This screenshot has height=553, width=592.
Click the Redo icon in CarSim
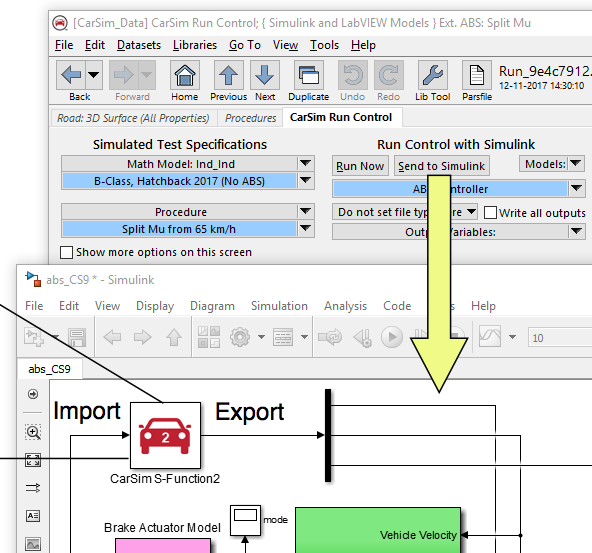pyautogui.click(x=388, y=75)
